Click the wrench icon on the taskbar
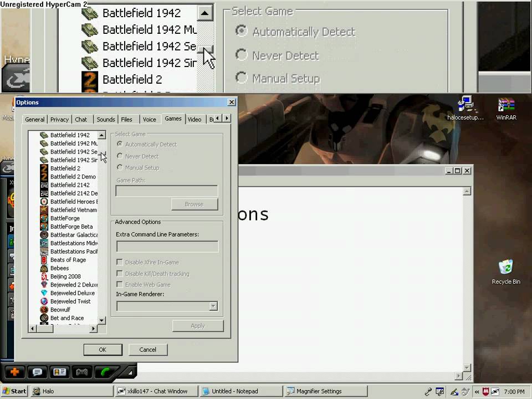The height and width of the screenshot is (399, 532). tap(428, 392)
